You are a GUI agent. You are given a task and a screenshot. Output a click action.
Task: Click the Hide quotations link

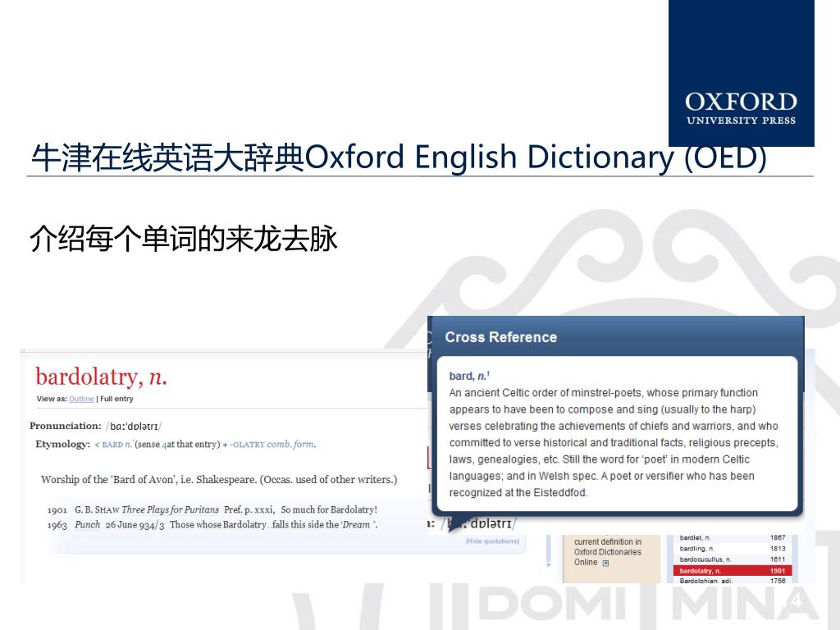pyautogui.click(x=492, y=541)
